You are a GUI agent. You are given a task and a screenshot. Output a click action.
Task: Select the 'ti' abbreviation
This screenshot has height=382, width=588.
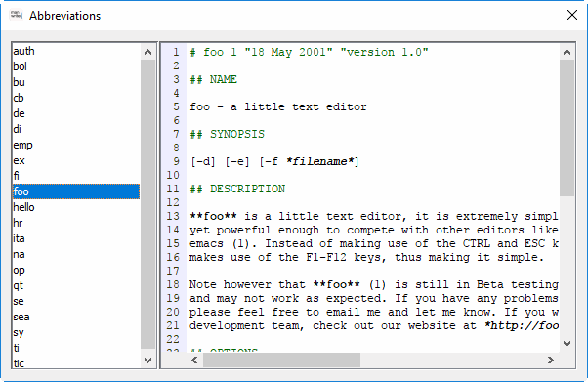pos(76,348)
